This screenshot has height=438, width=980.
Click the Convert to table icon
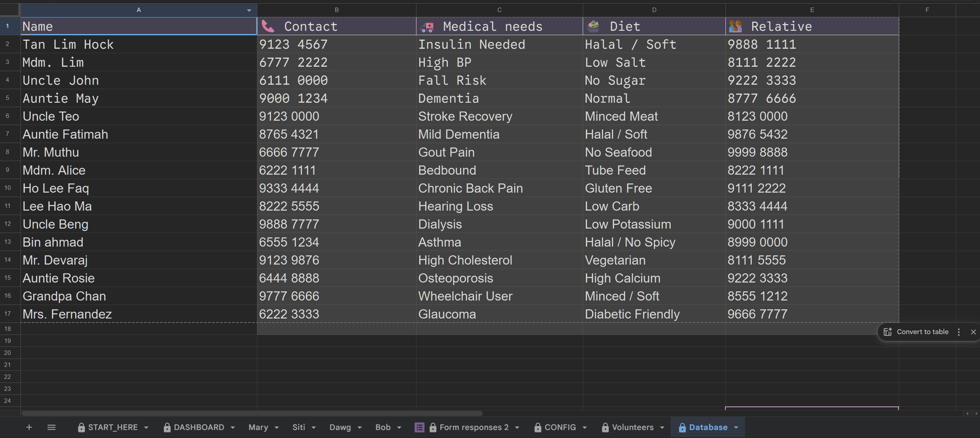[x=888, y=332]
